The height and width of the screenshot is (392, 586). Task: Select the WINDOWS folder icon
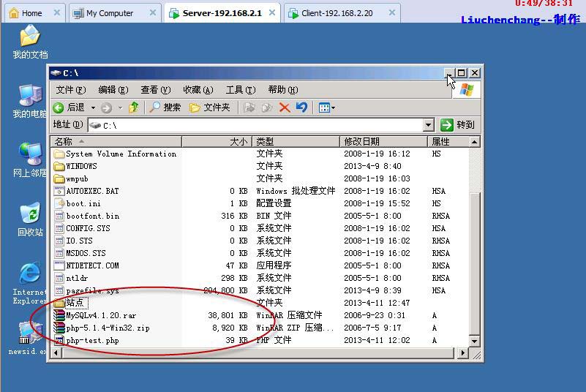tap(59, 166)
